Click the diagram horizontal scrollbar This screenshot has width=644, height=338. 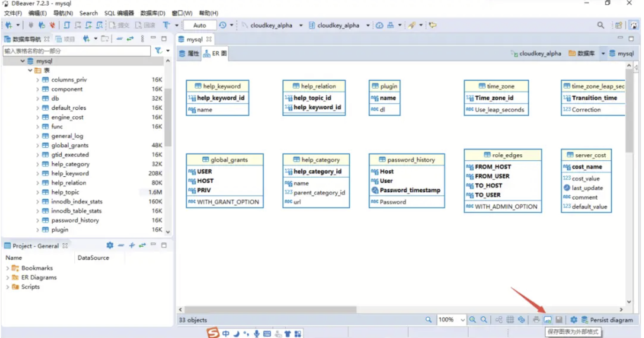271,309
